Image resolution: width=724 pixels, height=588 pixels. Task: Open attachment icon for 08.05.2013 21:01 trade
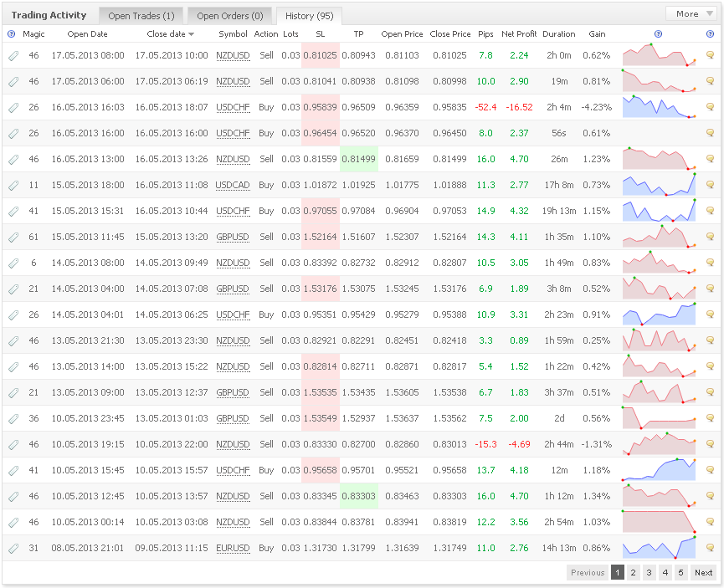14,549
